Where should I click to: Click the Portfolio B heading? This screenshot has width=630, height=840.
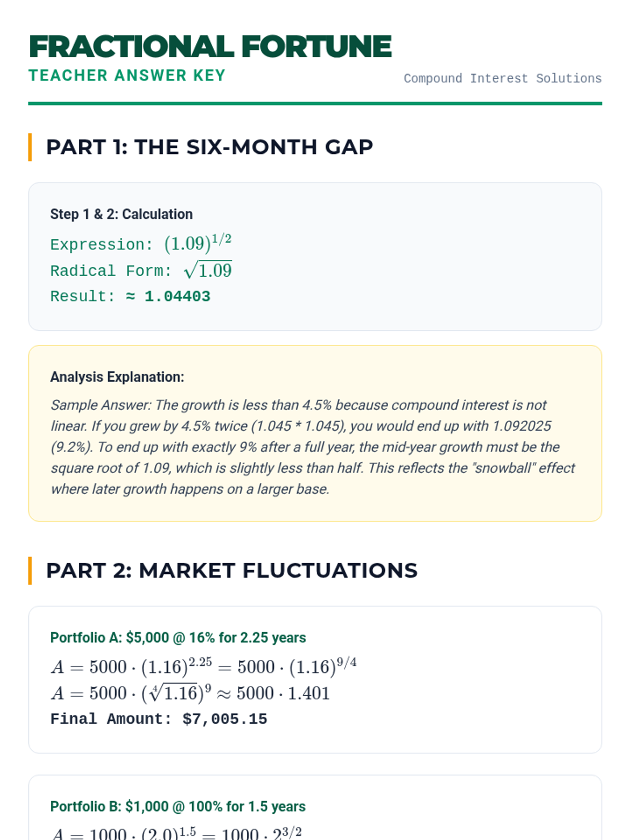click(178, 806)
